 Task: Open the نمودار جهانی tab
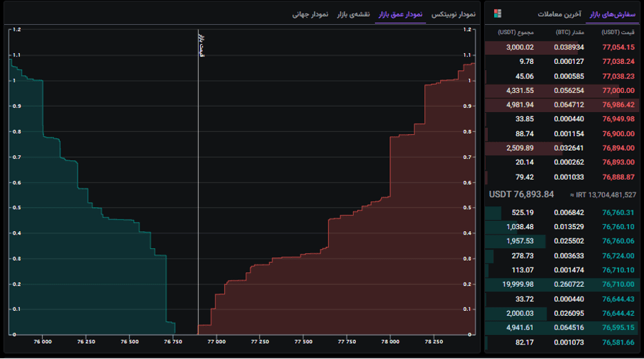(x=310, y=14)
